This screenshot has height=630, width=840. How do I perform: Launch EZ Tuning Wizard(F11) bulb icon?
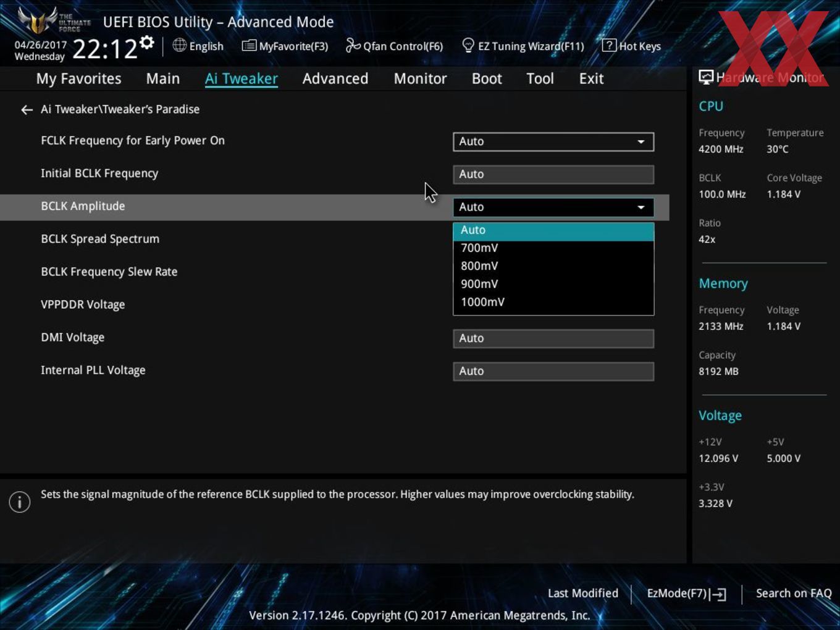pyautogui.click(x=468, y=45)
